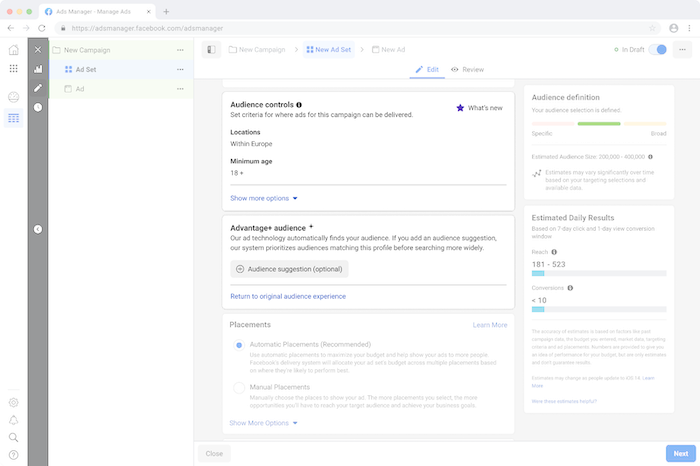Select the Ad item in campaign tree

tap(80, 89)
